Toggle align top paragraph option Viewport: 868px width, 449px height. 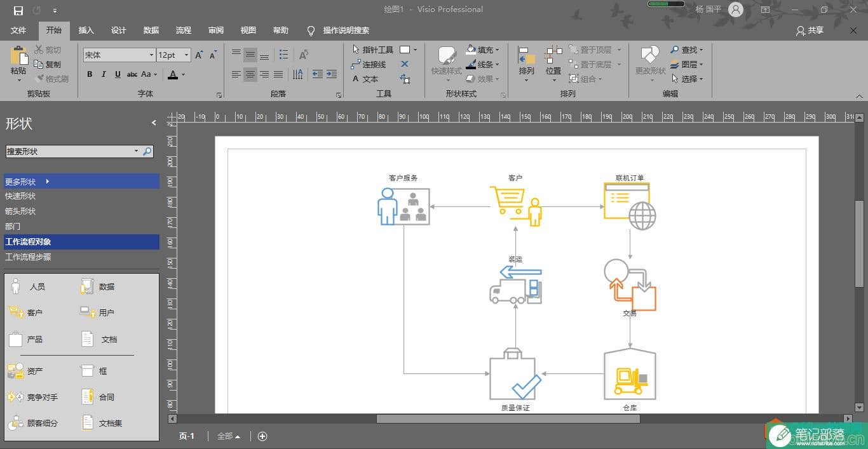[x=236, y=55]
